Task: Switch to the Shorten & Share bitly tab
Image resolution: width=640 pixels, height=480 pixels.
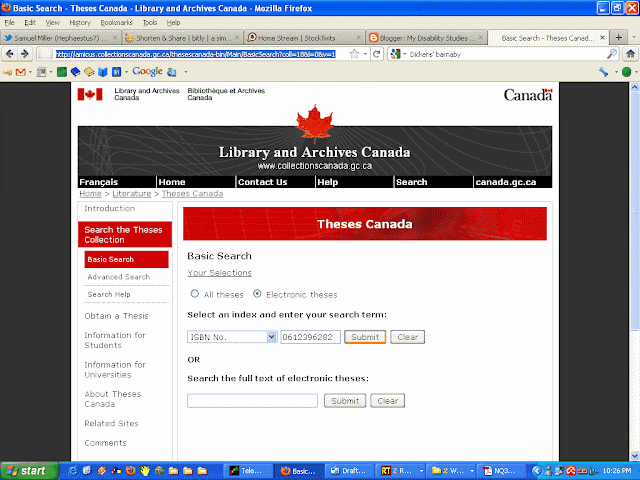Action: point(182,38)
